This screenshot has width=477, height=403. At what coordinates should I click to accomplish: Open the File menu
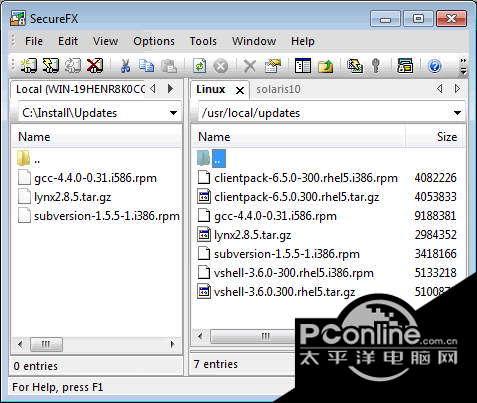click(x=34, y=41)
